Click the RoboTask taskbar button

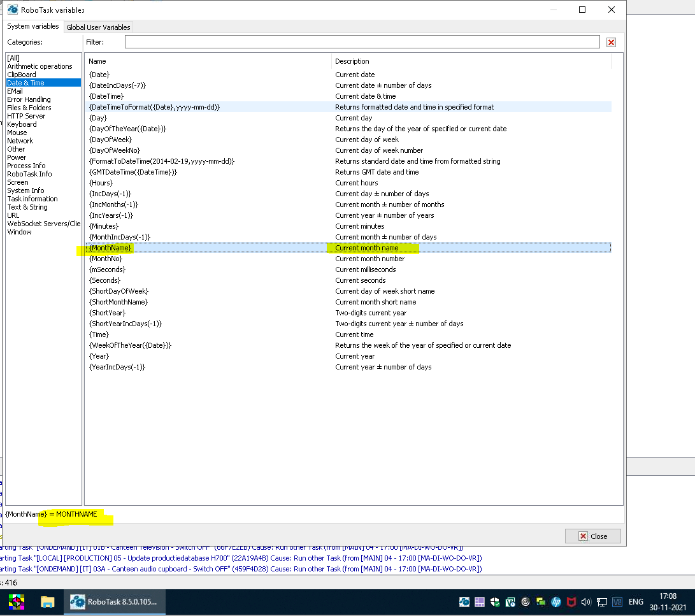pos(114,602)
